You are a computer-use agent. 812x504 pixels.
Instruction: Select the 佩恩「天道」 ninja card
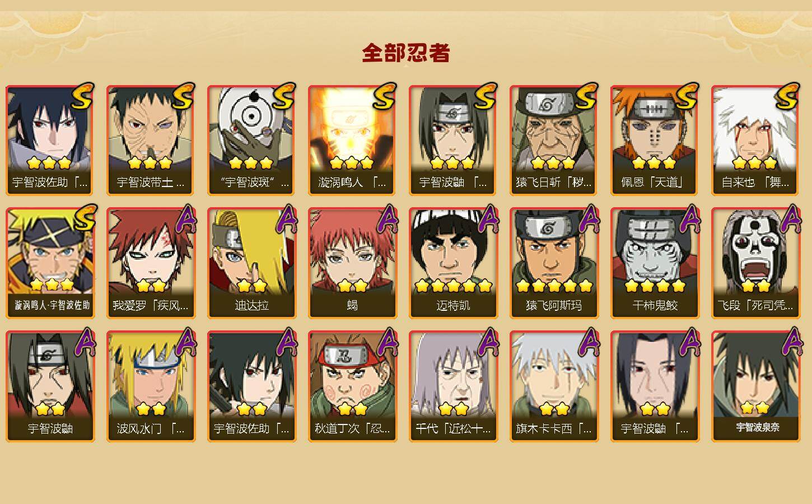655,140
